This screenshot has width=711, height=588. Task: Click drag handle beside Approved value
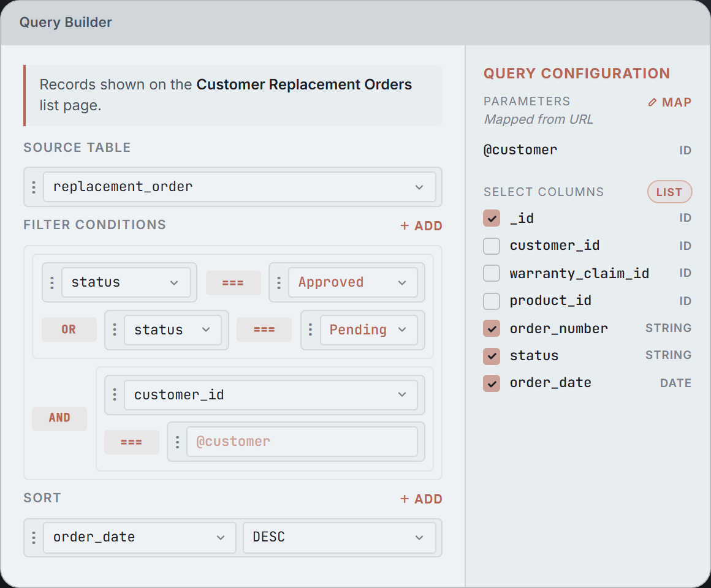[x=279, y=283]
